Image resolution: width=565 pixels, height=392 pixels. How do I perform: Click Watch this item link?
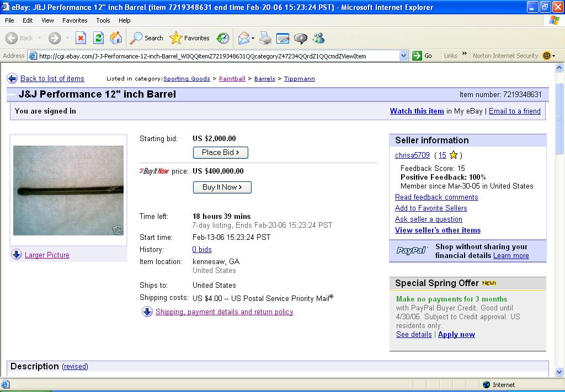[417, 111]
